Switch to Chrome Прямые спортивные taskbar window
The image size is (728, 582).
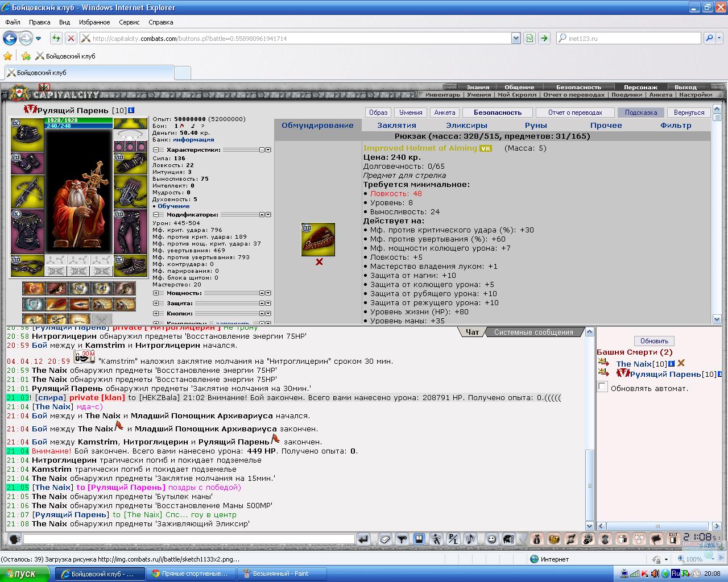(191, 573)
